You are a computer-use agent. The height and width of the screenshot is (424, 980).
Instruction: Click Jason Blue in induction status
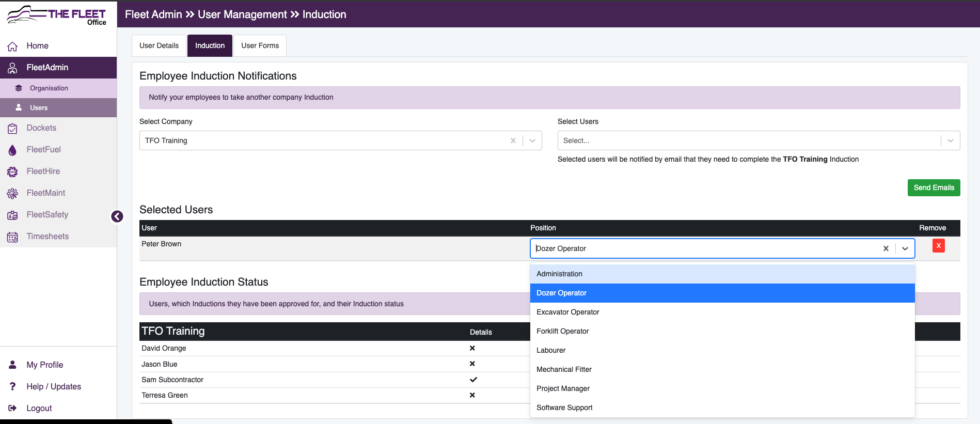[160, 364]
